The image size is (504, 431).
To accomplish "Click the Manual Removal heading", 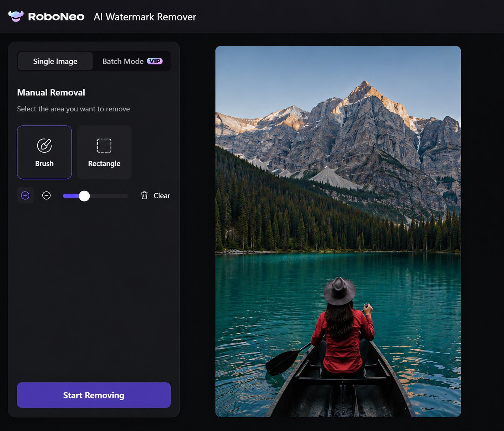I will [51, 93].
